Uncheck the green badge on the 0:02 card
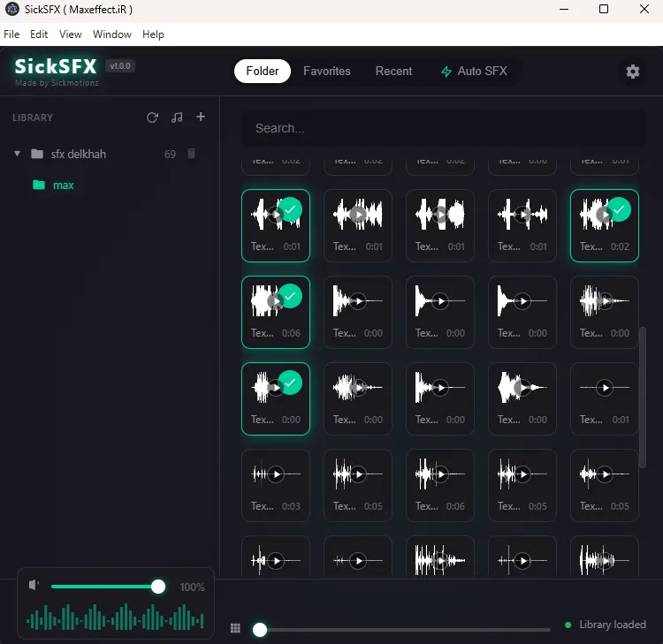The image size is (663, 644). tap(619, 209)
